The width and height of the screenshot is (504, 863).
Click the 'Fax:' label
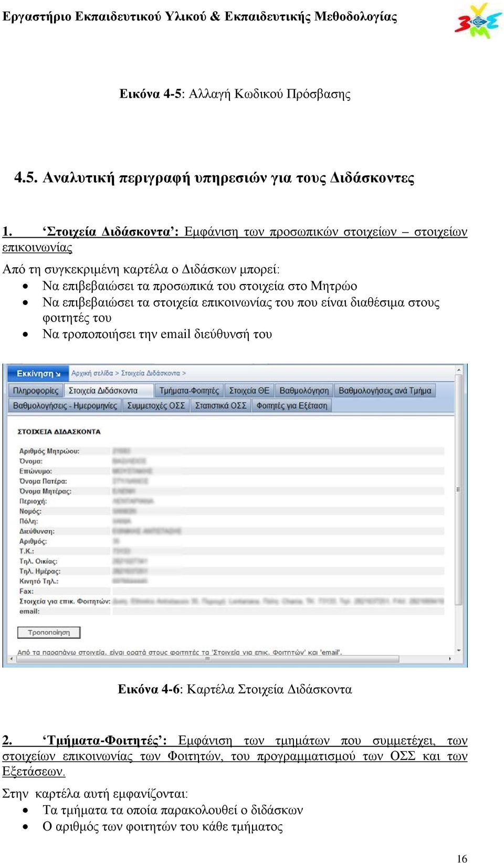click(26, 591)
